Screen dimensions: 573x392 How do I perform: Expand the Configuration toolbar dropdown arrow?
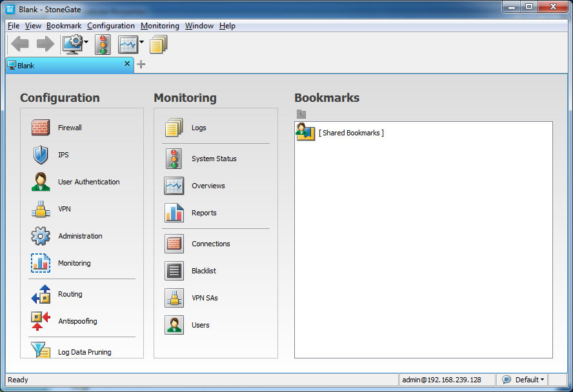[86, 42]
